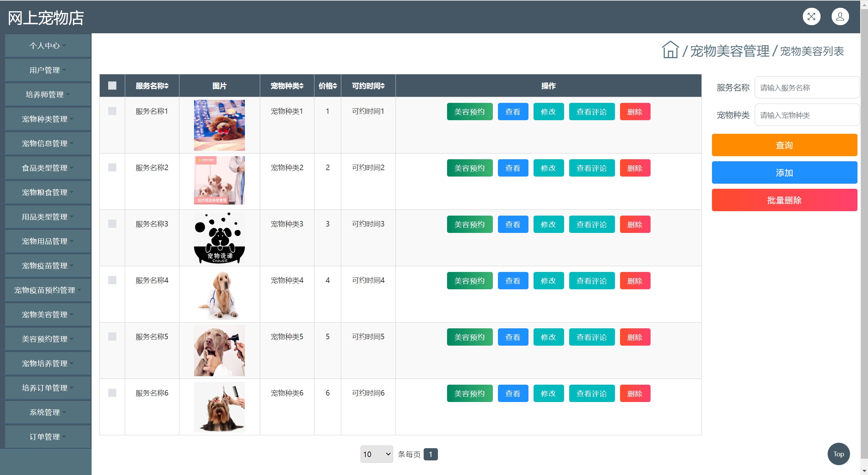The width and height of the screenshot is (868, 475).
Task: Sort by 可约时间 column arrows
Action: tap(382, 86)
